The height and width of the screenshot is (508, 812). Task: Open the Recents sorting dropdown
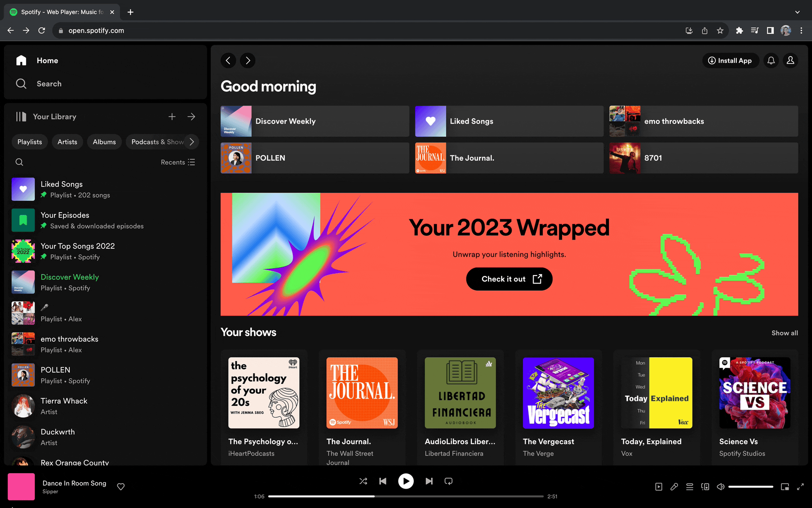point(178,162)
